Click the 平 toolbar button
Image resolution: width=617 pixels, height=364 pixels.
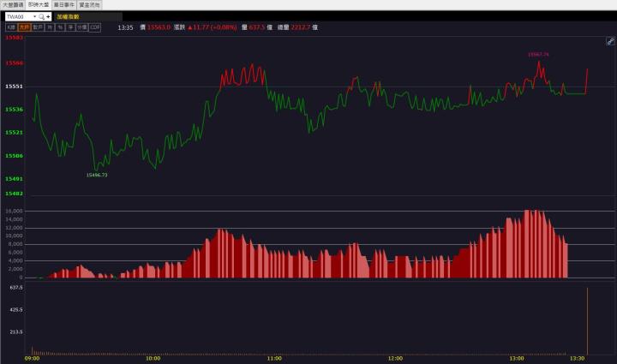coord(71,27)
